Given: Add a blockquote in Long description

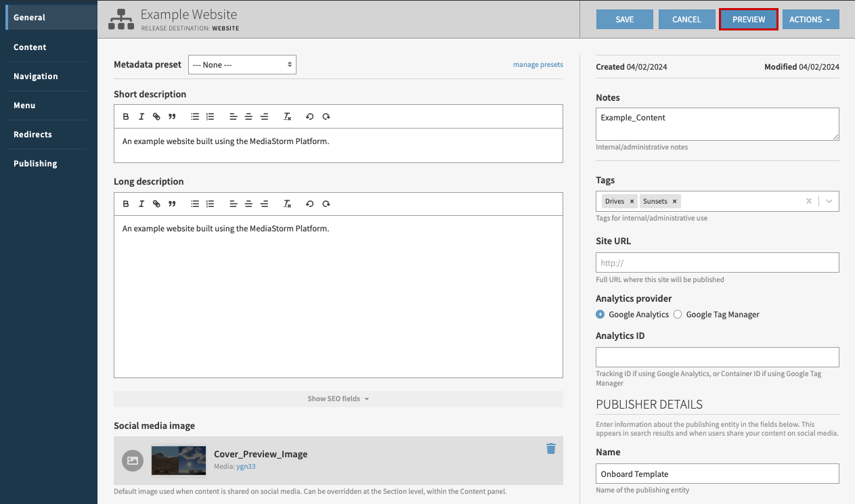Looking at the screenshot, I should [x=172, y=203].
